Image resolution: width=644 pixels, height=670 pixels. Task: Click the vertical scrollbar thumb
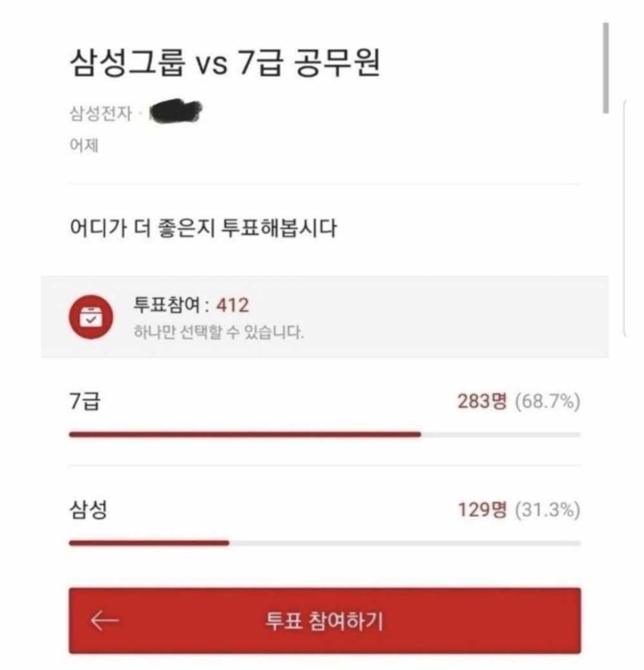click(x=605, y=69)
